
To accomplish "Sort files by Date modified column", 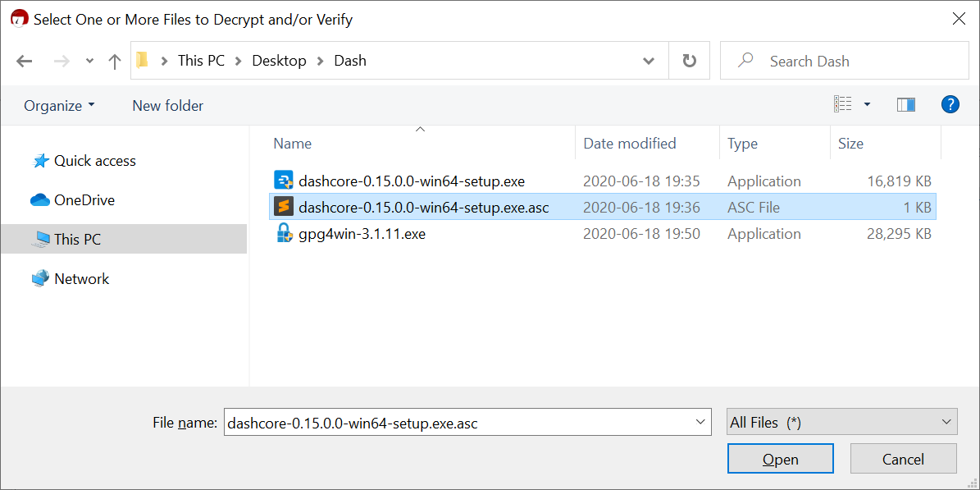I will click(x=629, y=144).
